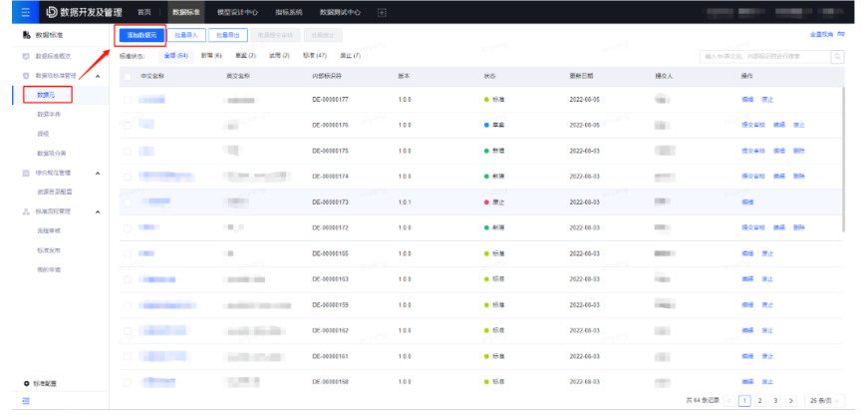868x417 pixels.
Task: Check the row DE-00000176 checkbox
Action: tap(128, 126)
